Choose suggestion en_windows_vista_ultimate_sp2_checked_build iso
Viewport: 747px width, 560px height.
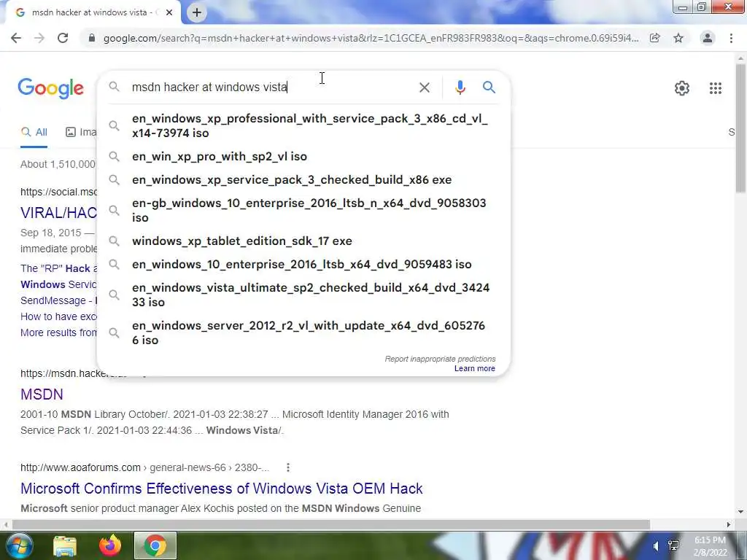click(303, 295)
